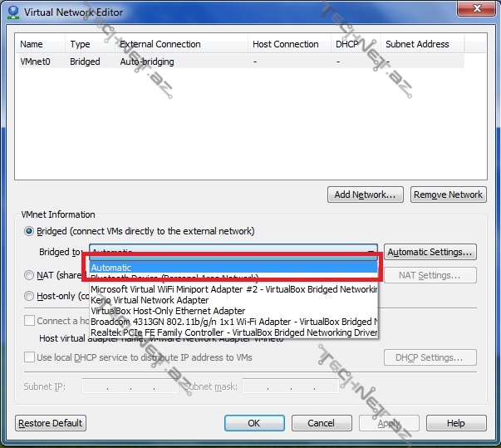Close the Virtual Network Editor window
Image resolution: width=501 pixels, height=448 pixels.
click(477, 8)
